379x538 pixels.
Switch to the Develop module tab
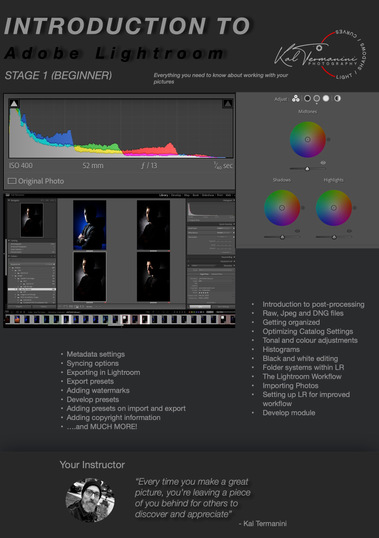pyautogui.click(x=176, y=195)
